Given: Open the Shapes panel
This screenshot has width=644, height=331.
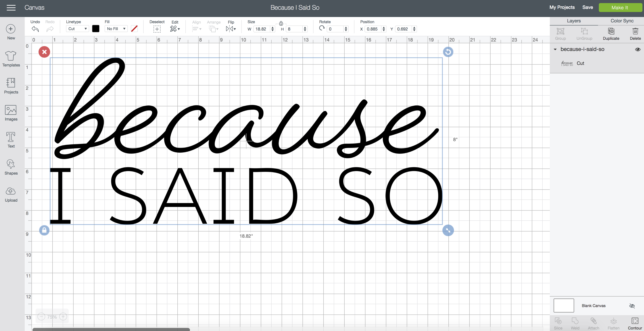Looking at the screenshot, I should [x=11, y=167].
